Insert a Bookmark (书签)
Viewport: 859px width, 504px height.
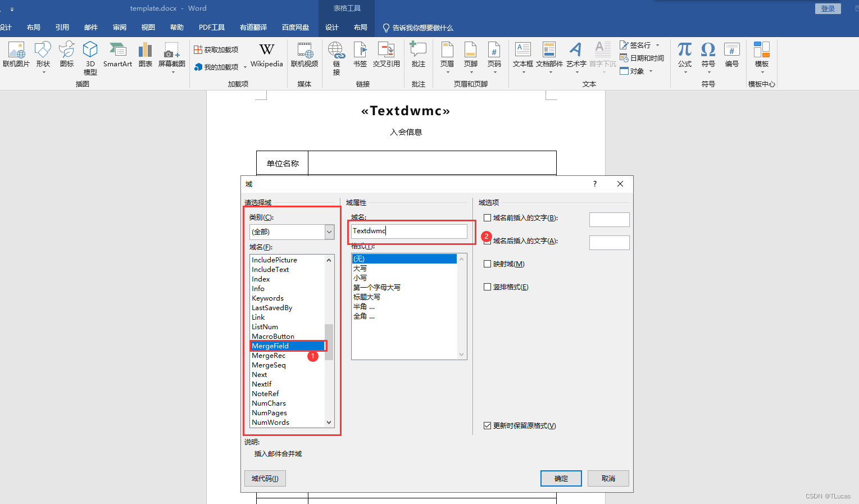(360, 55)
